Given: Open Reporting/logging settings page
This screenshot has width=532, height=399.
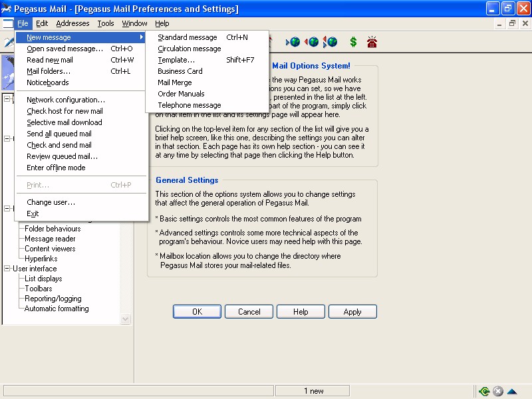Looking at the screenshot, I should [x=53, y=299].
